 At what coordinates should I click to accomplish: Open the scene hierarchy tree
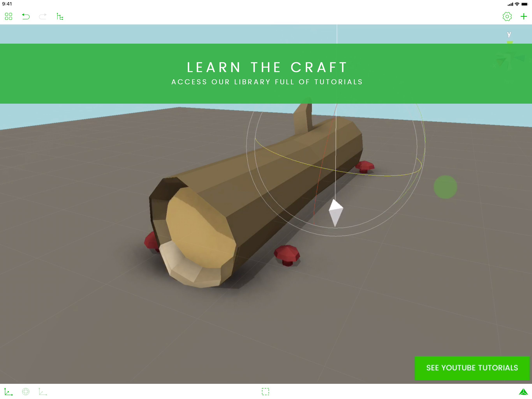tap(60, 16)
